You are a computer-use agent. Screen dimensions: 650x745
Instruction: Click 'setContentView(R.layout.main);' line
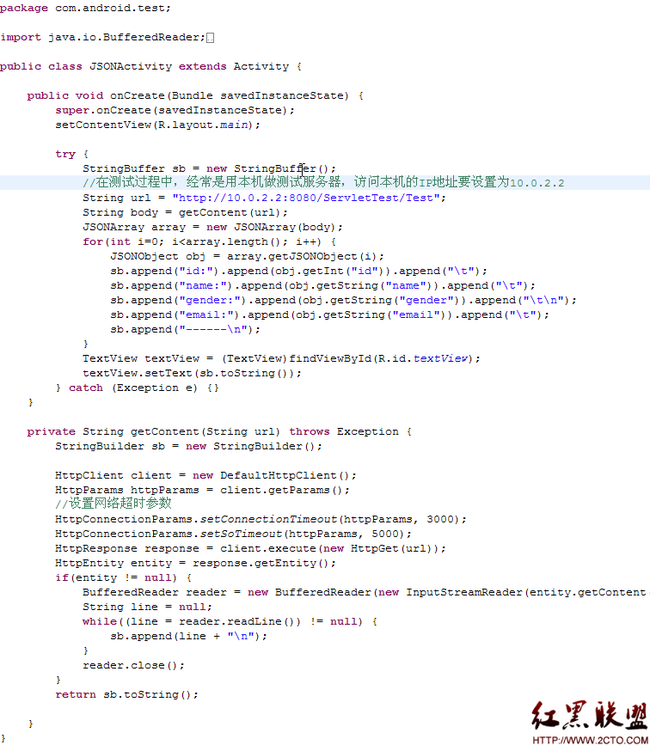158,125
